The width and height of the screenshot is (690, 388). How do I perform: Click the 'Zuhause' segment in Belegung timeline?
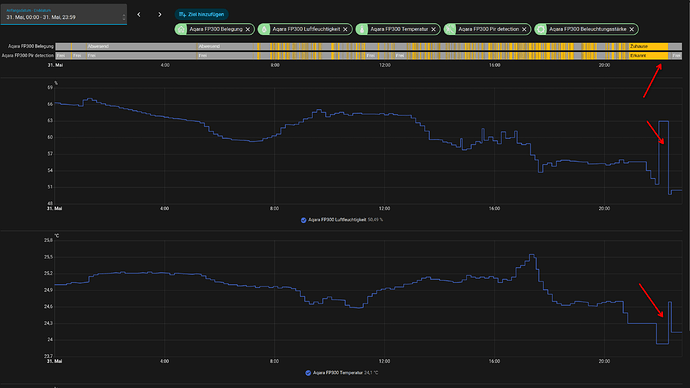pos(648,46)
